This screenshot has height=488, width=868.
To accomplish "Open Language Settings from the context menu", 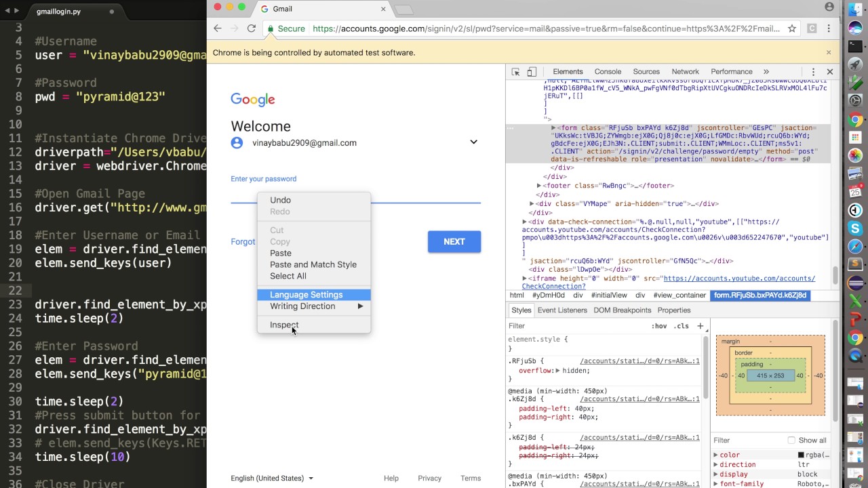I will pyautogui.click(x=314, y=295).
